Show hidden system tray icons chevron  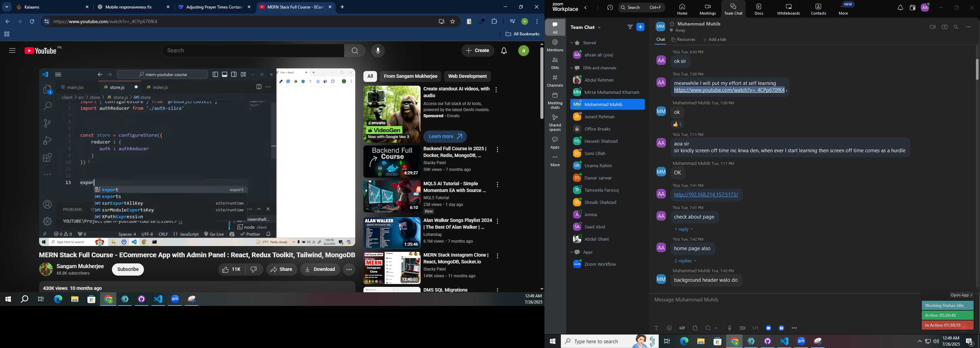pyautogui.click(x=919, y=342)
